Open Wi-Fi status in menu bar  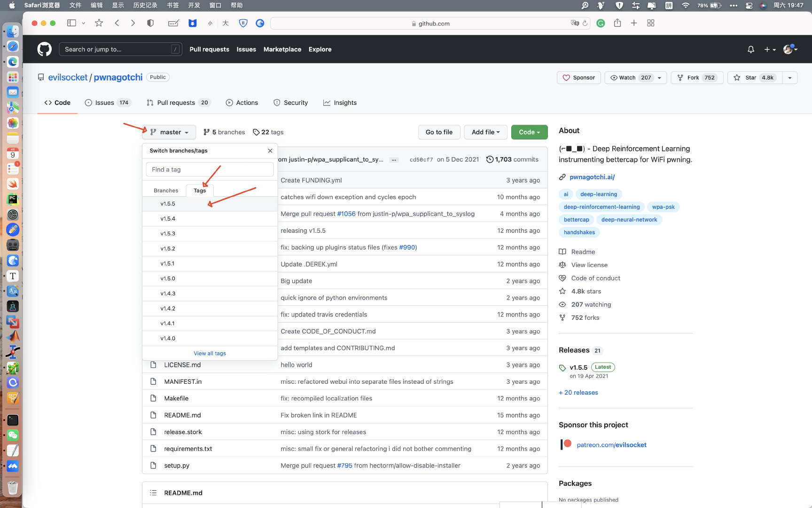pyautogui.click(x=686, y=5)
